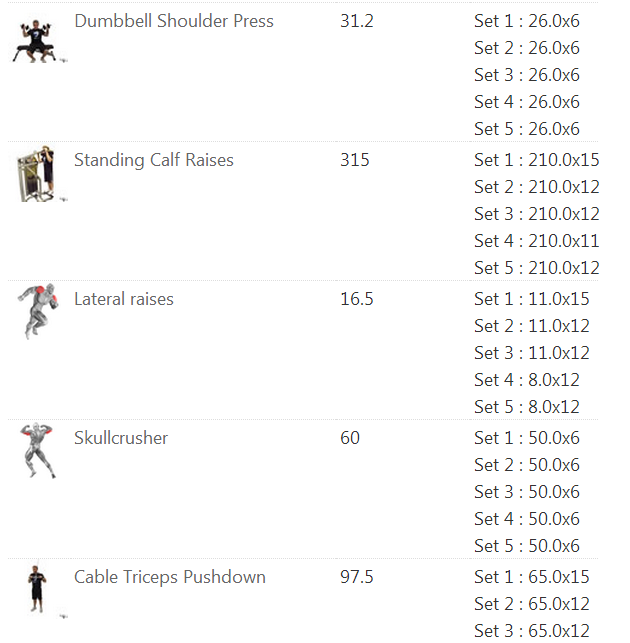
Task: Click the Cable Triceps Pushdown exercise image
Action: (x=37, y=588)
